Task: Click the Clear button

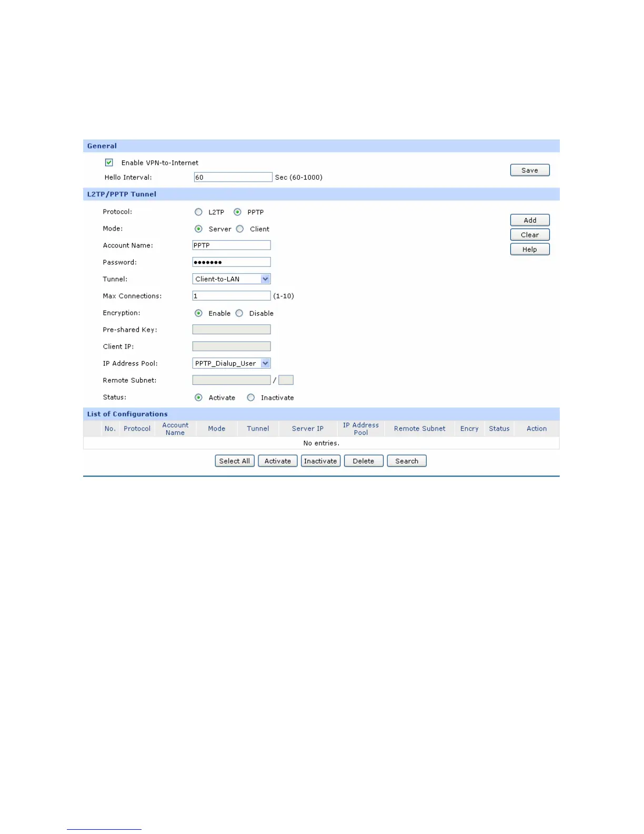Action: (x=530, y=235)
